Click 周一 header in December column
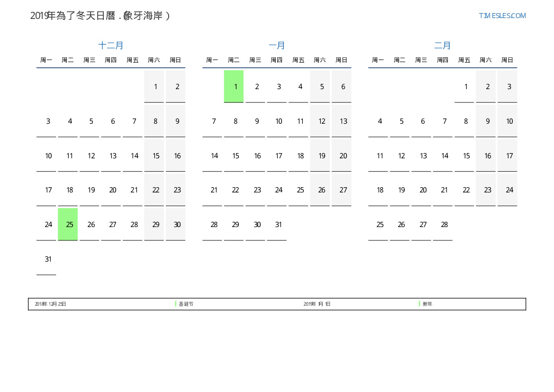554x392 pixels. click(x=46, y=60)
